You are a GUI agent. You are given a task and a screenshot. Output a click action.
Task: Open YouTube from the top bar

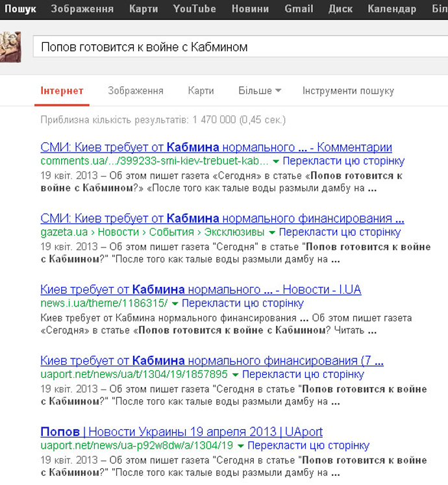tap(194, 8)
